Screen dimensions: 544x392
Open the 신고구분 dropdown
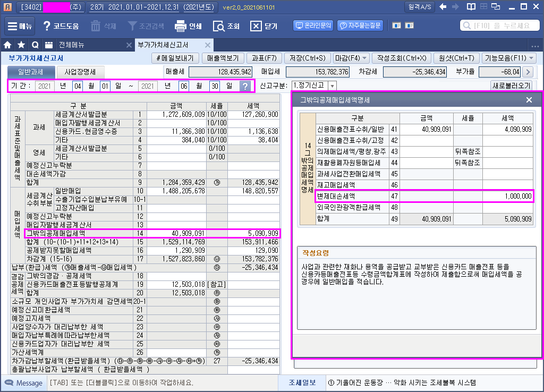tap(332, 86)
